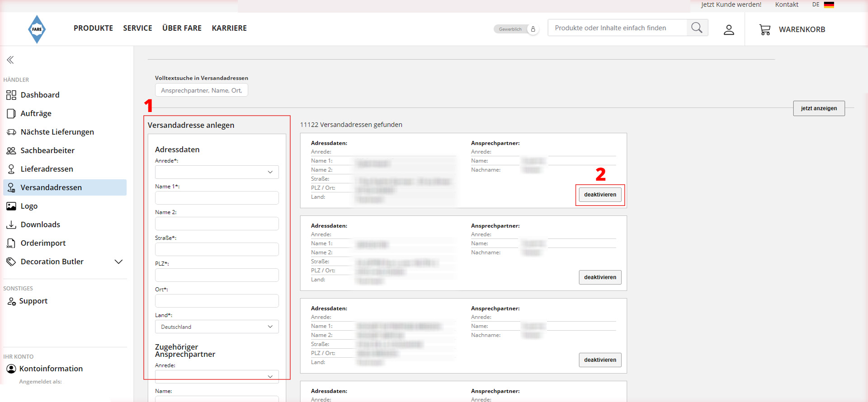Open Anrede dropdown under Zugehöriger Ansprechpartner
The image size is (868, 402).
coord(217,376)
